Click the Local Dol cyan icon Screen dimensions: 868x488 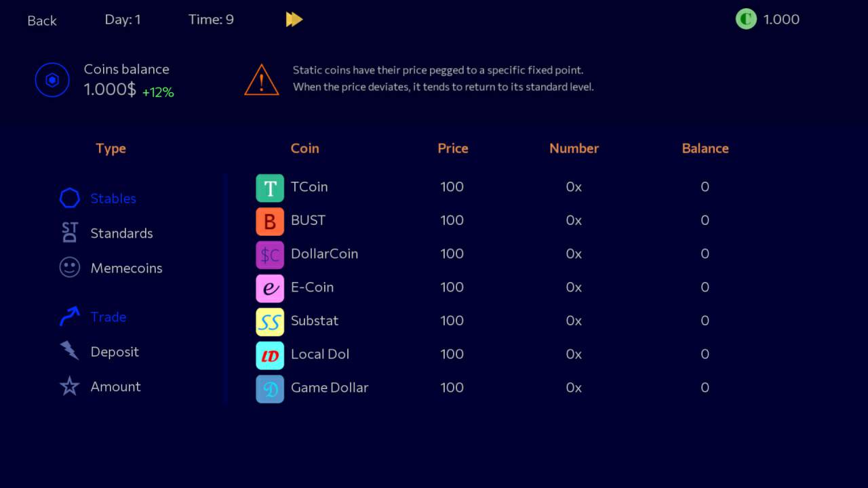[270, 355]
